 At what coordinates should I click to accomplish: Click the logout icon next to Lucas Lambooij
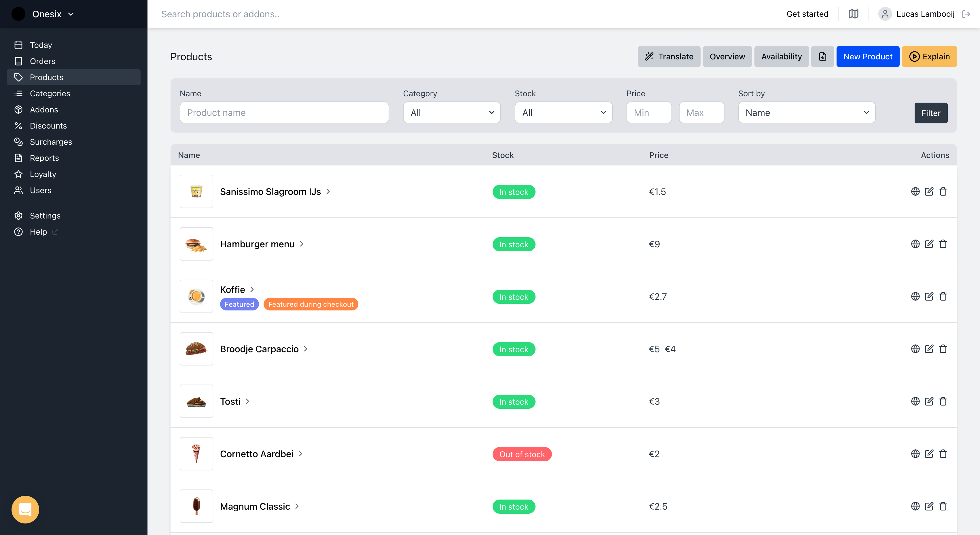[966, 14]
